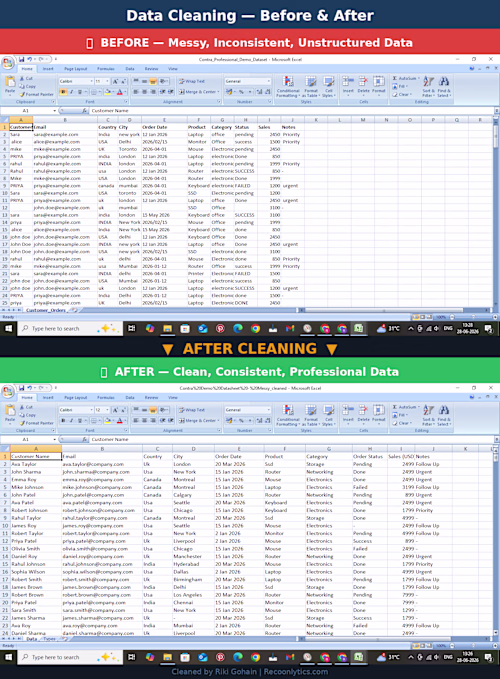Viewport: 500px width, 679px height.
Task: Open Name Box dropdown arrow in BEFORE window
Action: point(55,111)
